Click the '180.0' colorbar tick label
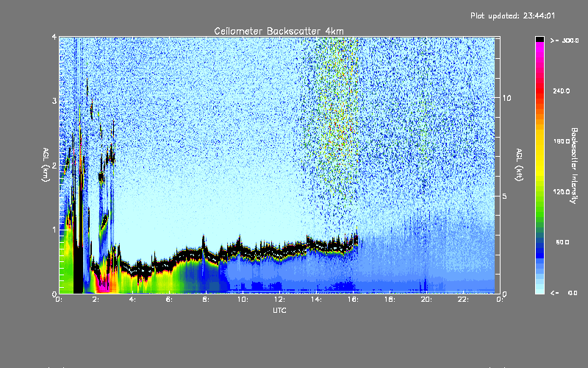The width and height of the screenshot is (588, 368). click(x=562, y=141)
